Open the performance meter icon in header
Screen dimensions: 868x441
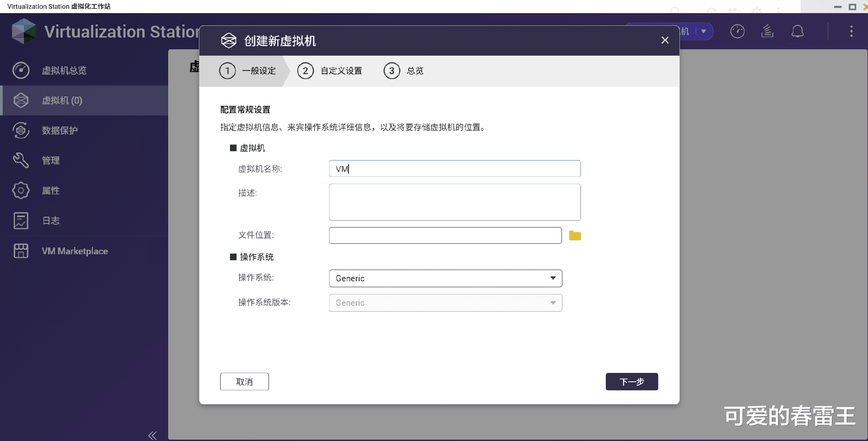point(737,31)
